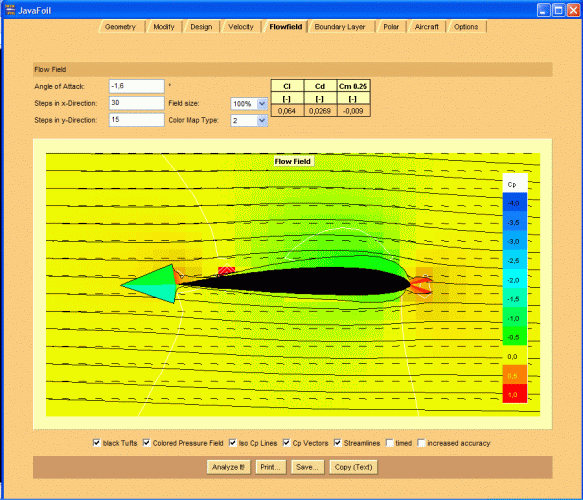Disable the Iso Cp Lines option
Viewport: 583px width, 500px height.
[x=232, y=442]
